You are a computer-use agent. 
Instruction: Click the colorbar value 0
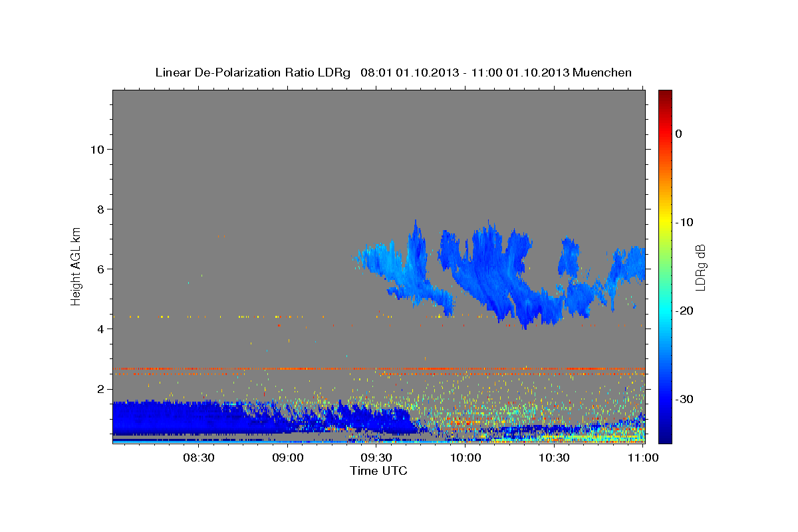(679, 134)
